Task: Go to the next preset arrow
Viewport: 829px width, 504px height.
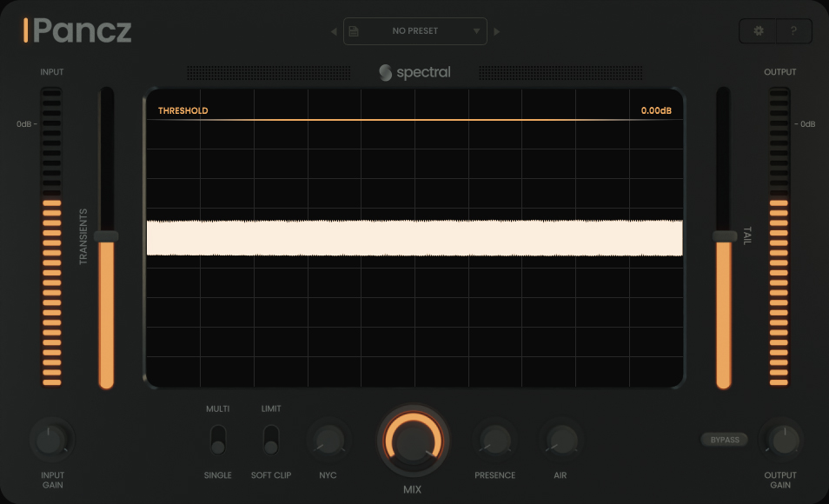Action: (497, 32)
